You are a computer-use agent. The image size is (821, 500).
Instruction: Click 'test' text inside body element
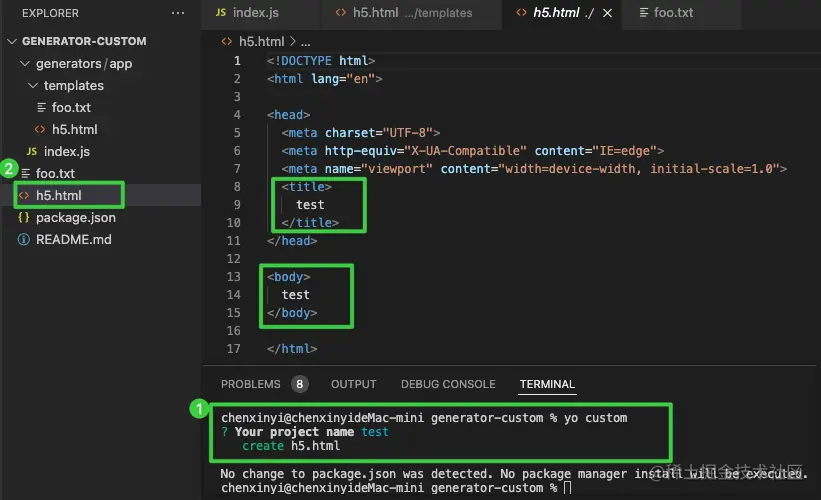click(296, 295)
